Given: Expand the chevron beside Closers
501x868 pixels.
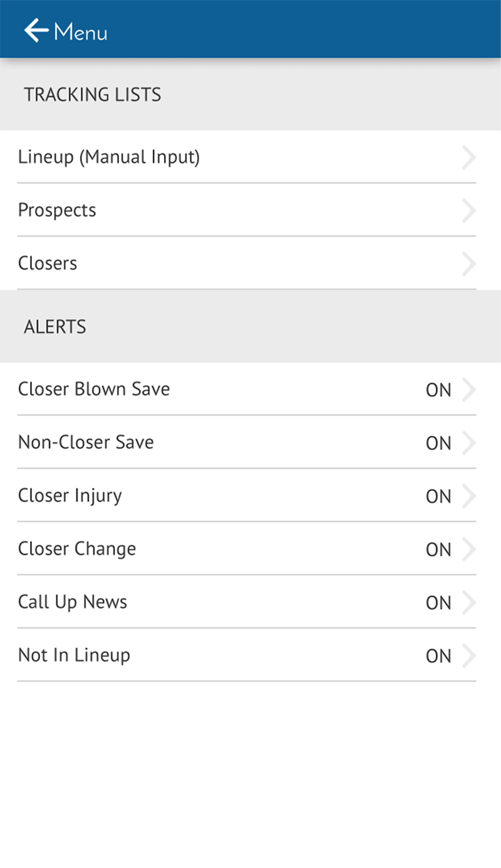Looking at the screenshot, I should [468, 264].
